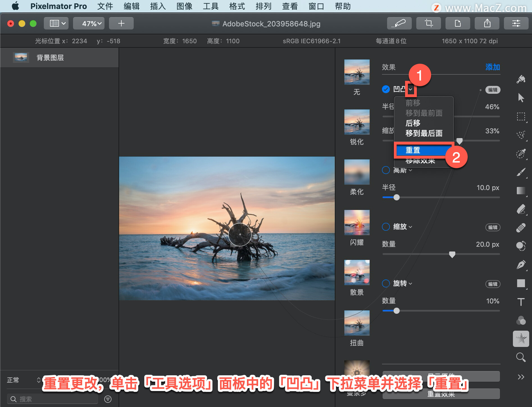
Task: Enable the 旋转 effect checkbox
Action: click(386, 283)
